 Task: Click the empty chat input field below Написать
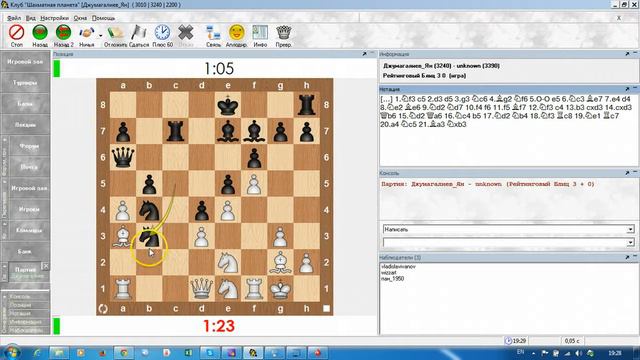[x=505, y=242]
